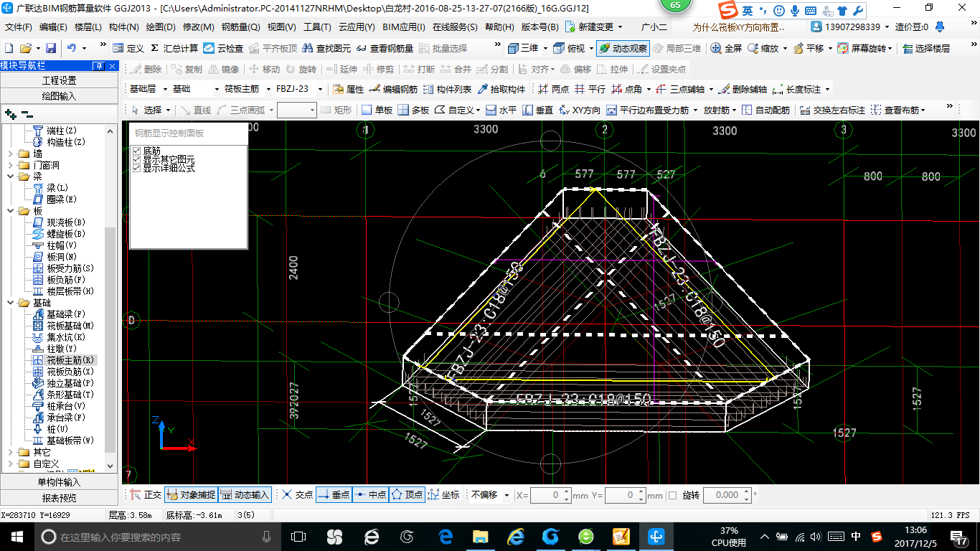Open 汇总计算 summary calculation

pyautogui.click(x=174, y=48)
